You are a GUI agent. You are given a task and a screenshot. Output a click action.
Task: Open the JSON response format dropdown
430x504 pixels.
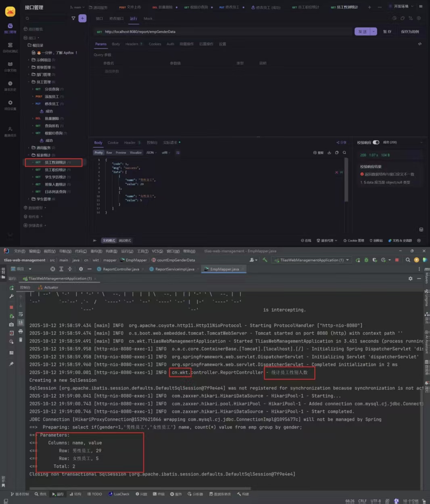click(151, 153)
